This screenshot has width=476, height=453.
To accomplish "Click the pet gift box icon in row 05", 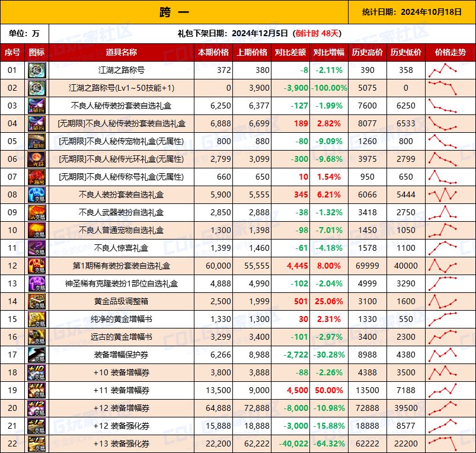I will (37, 141).
